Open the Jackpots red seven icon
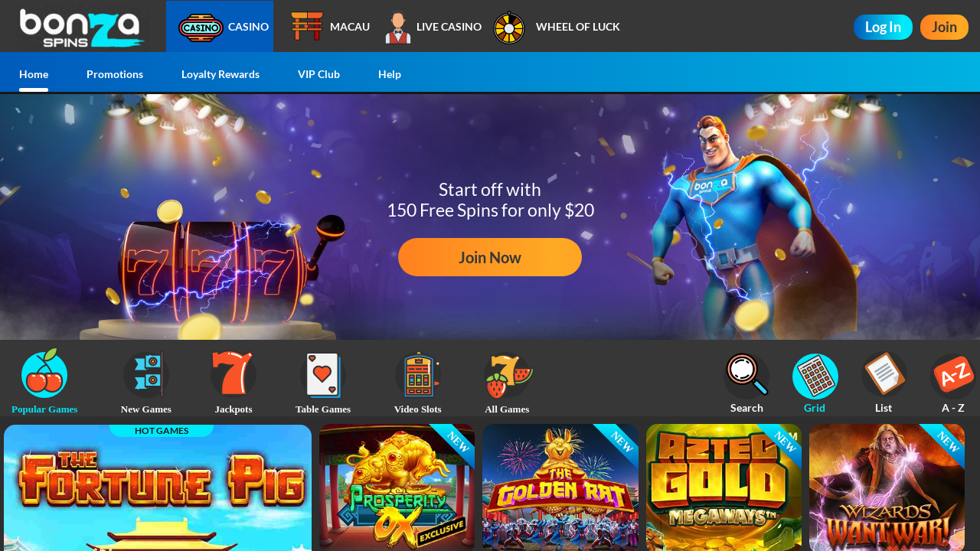This screenshot has width=980, height=551. coord(234,374)
